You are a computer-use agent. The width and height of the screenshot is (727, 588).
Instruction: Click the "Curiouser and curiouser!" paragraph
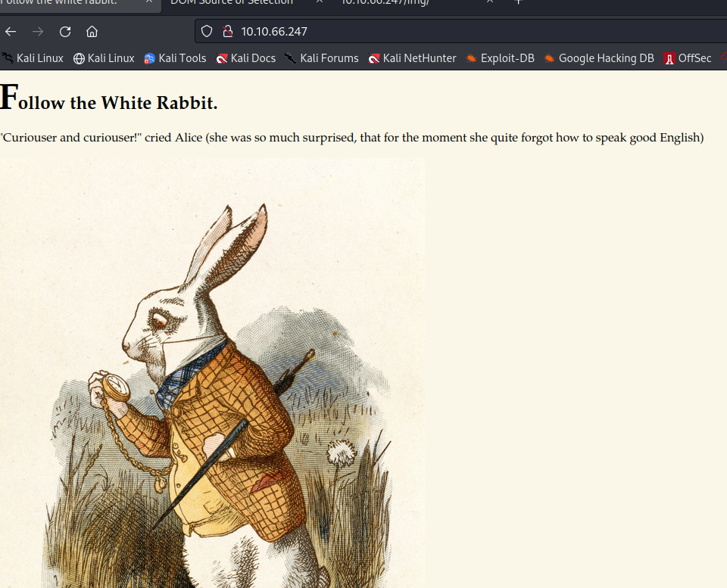352,138
